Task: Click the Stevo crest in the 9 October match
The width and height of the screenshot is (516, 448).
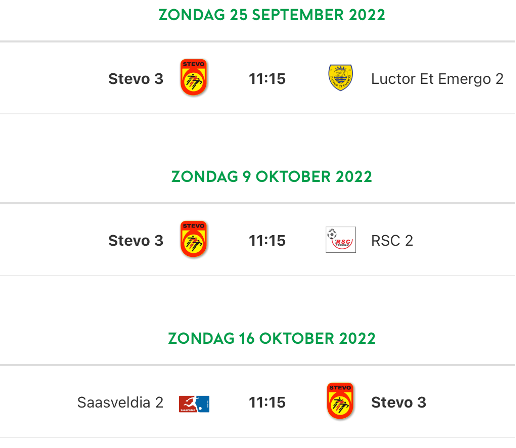Action: click(194, 239)
